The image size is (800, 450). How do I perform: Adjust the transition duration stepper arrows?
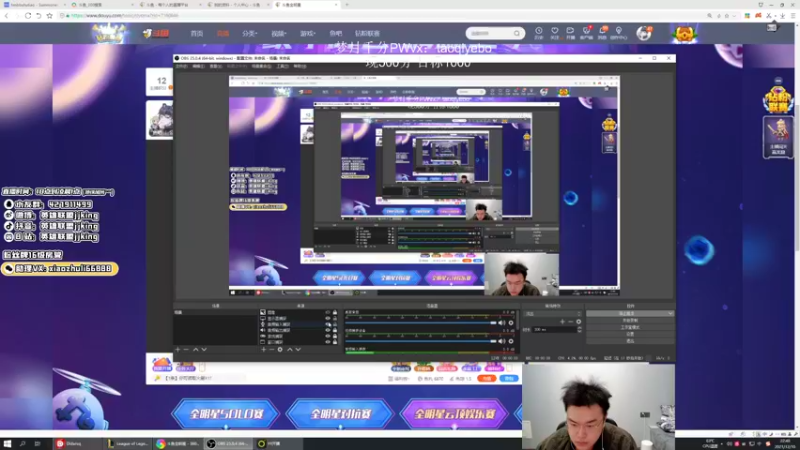579,330
